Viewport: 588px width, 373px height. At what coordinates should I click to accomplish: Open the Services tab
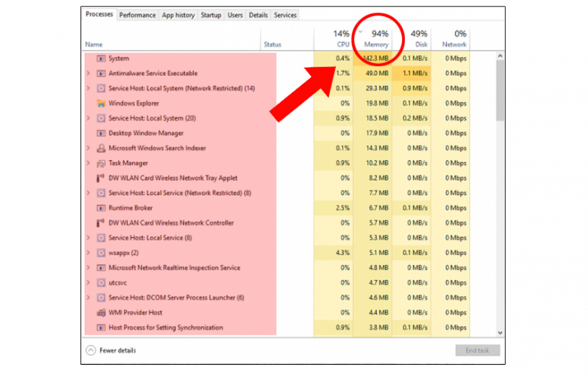pos(285,15)
